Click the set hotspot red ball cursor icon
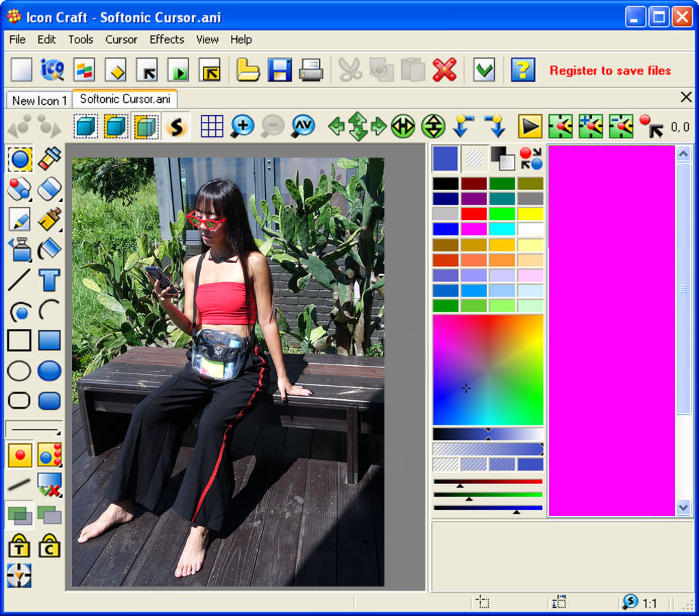The width and height of the screenshot is (699, 616). click(651, 127)
